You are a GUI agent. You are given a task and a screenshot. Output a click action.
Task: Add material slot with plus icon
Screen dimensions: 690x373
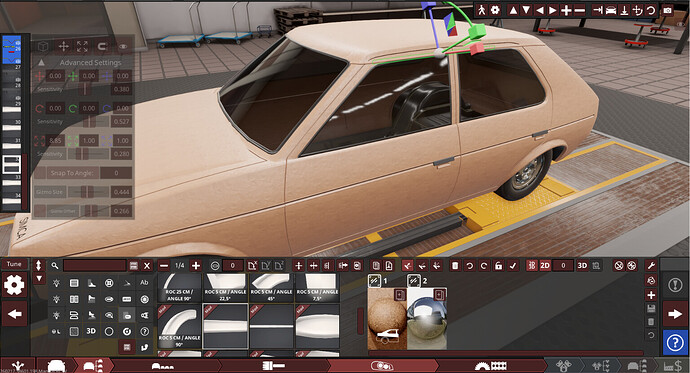(x=651, y=295)
